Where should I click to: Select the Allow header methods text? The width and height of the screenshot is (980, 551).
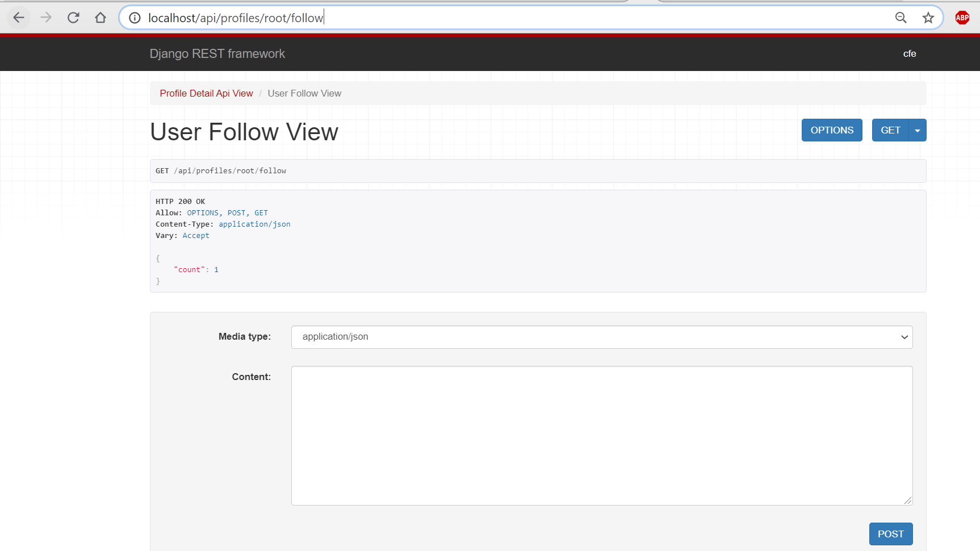coord(227,213)
